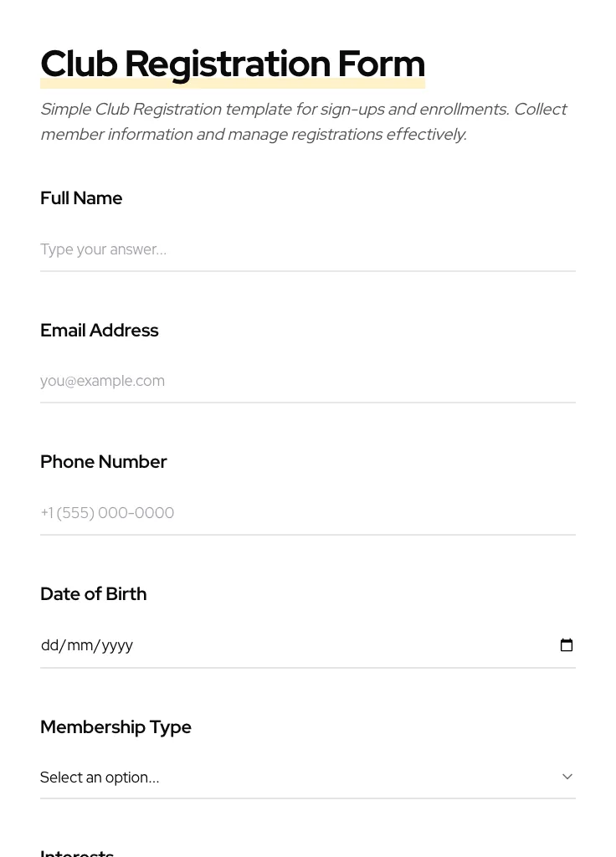Screen dimensions: 616x857
Task: Click the partially visible 'Interests' label
Action: [77, 853]
